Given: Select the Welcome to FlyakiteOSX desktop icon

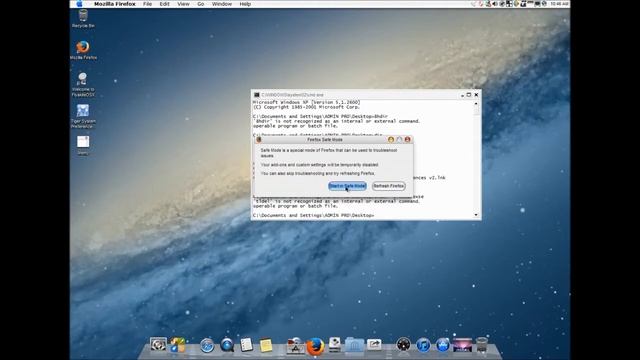Looking at the screenshot, I should tap(83, 84).
